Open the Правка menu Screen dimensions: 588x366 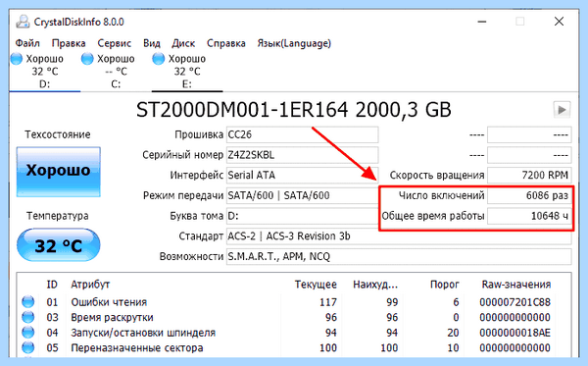69,43
